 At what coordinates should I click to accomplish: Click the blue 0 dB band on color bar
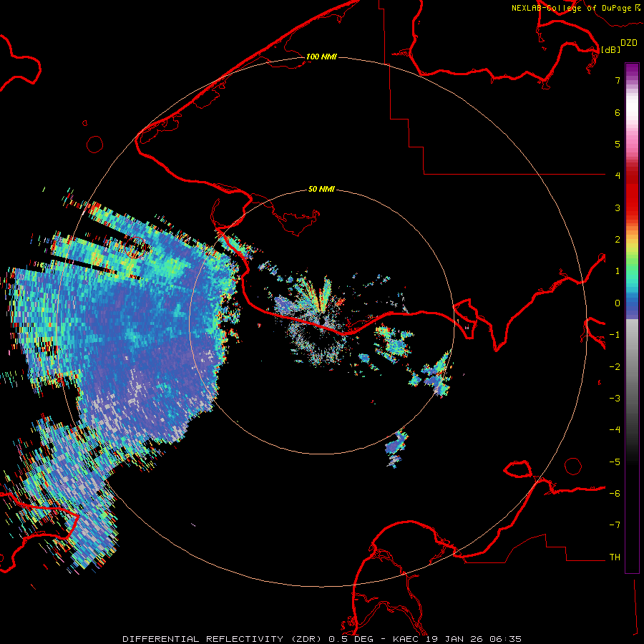632,304
